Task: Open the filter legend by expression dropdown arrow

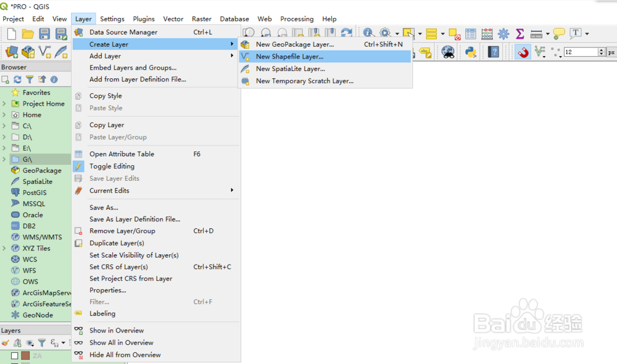Action: tap(63, 343)
